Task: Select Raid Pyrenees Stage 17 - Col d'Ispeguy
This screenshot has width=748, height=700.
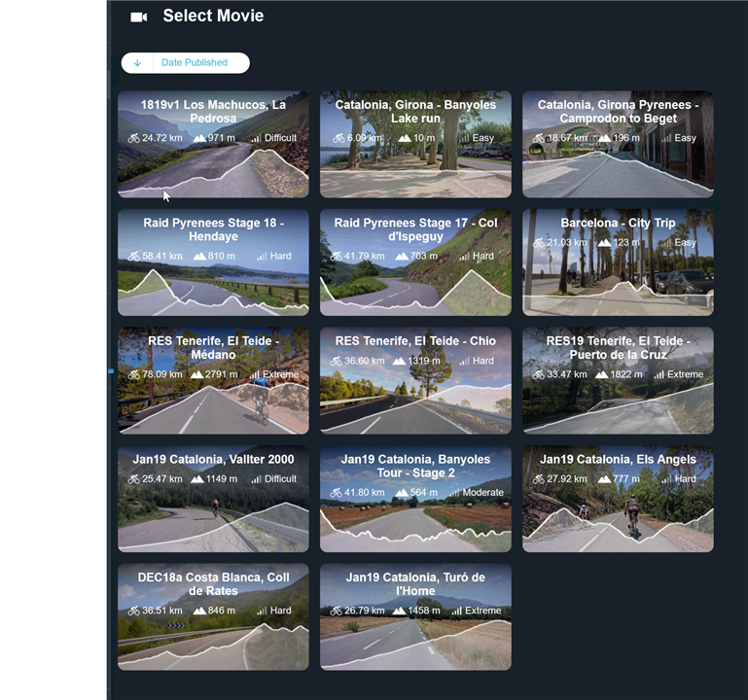Action: click(415, 262)
